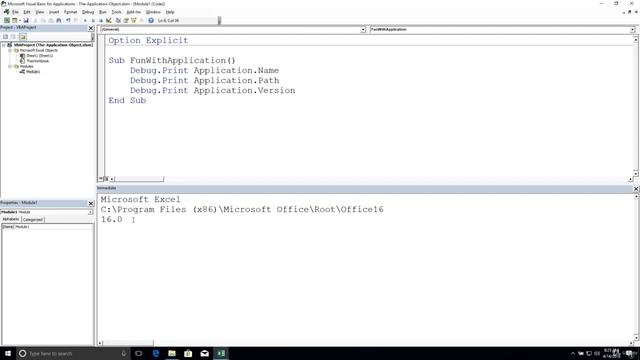Click the Run Sub play icon
The width and height of the screenshot is (640, 360).
tap(85, 20)
